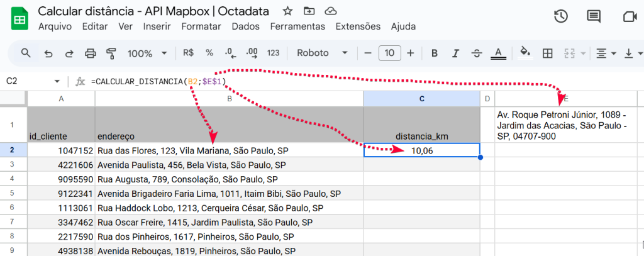
Task: Activate the paint format tool
Action: click(111, 53)
